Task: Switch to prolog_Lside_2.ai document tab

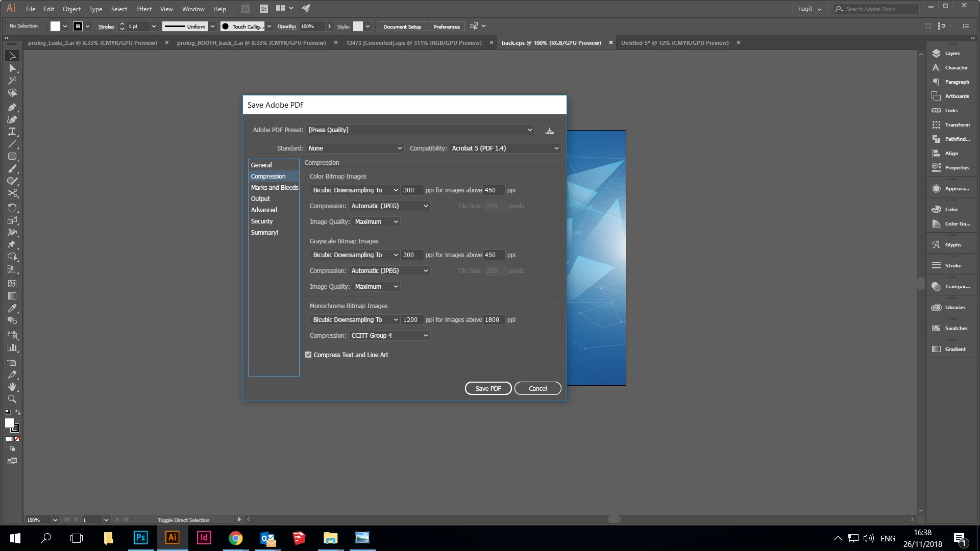Action: pos(92,43)
